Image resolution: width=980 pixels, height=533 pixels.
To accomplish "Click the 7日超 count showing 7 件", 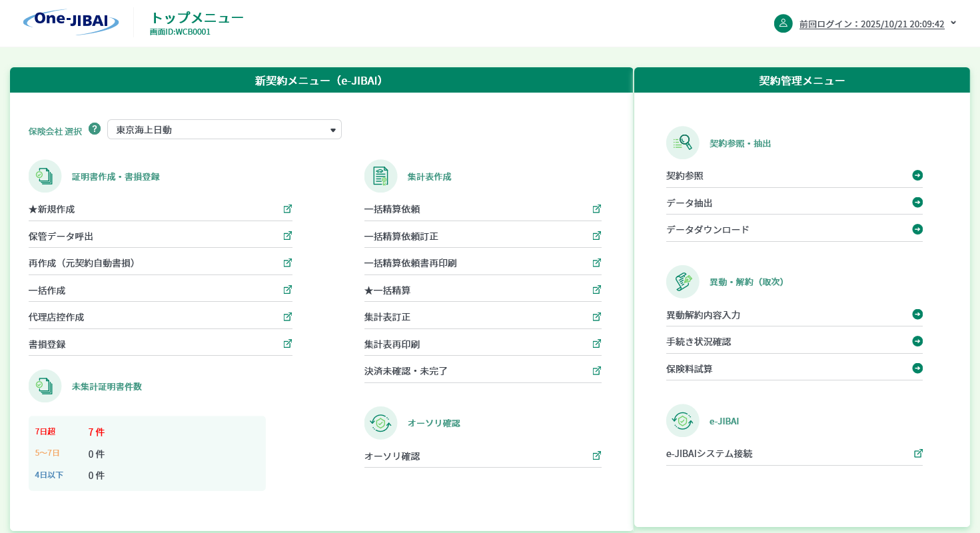I will [x=97, y=432].
